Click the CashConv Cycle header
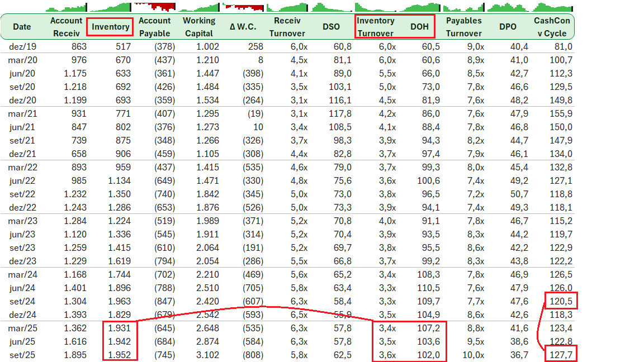Image resolution: width=644 pixels, height=362 pixels. [552, 27]
